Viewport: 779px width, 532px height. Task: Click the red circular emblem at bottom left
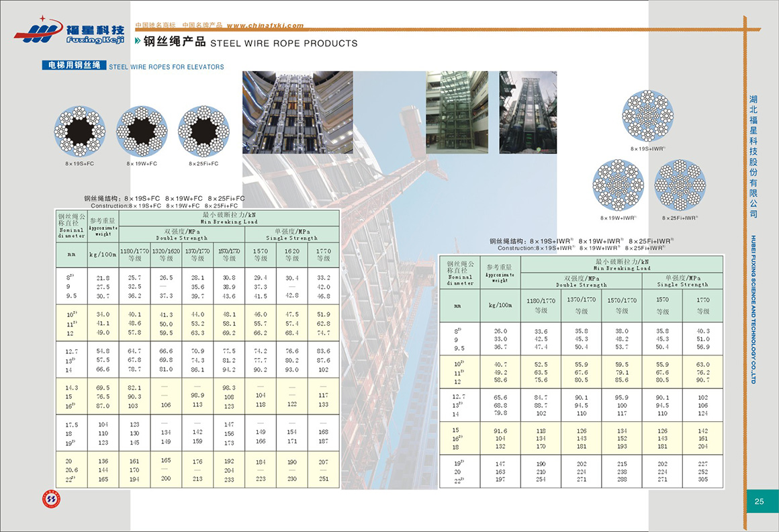pos(52,500)
